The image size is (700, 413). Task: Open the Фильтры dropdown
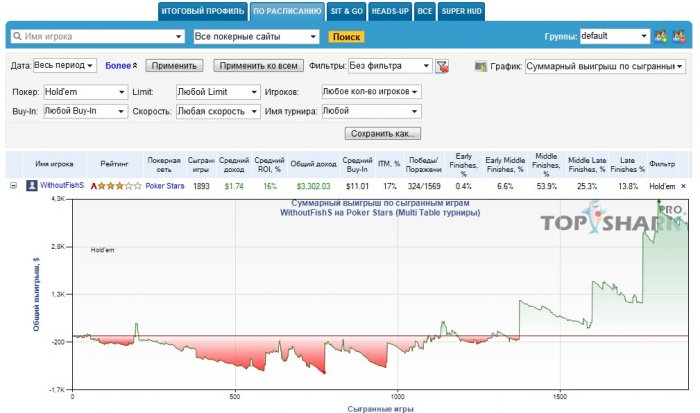coord(390,66)
